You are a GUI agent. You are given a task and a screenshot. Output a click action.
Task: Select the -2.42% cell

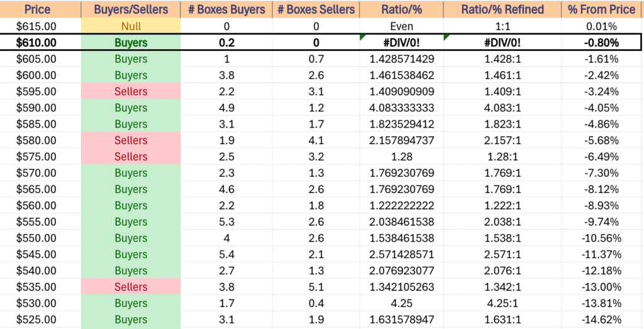pos(602,75)
